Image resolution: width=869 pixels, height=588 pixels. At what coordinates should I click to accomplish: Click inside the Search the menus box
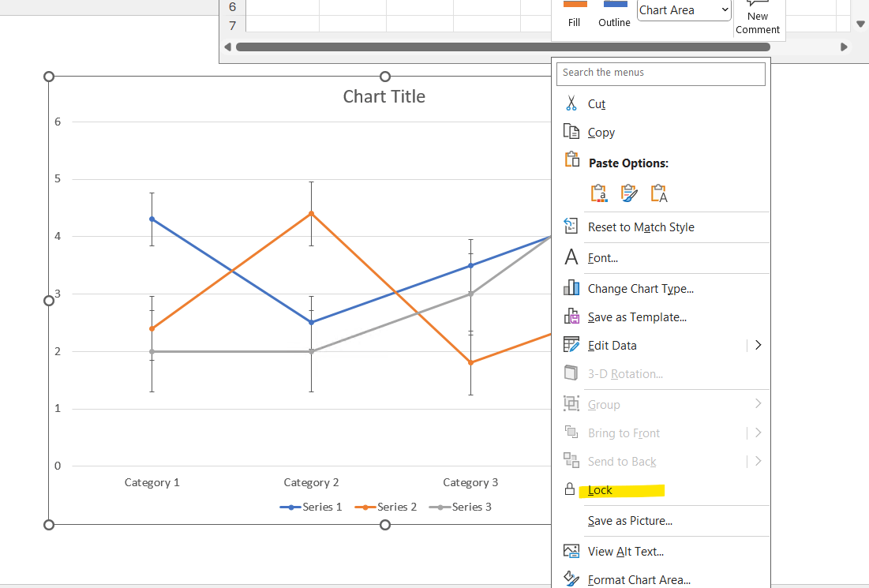click(661, 73)
